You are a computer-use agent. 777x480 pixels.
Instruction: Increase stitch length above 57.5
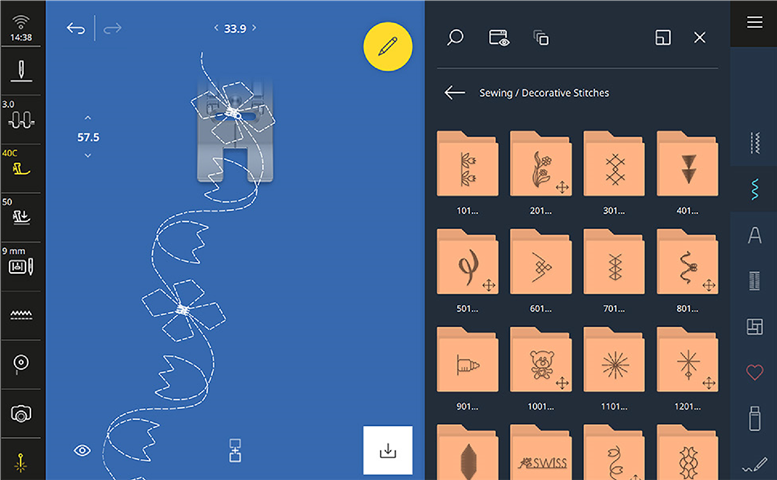point(88,118)
